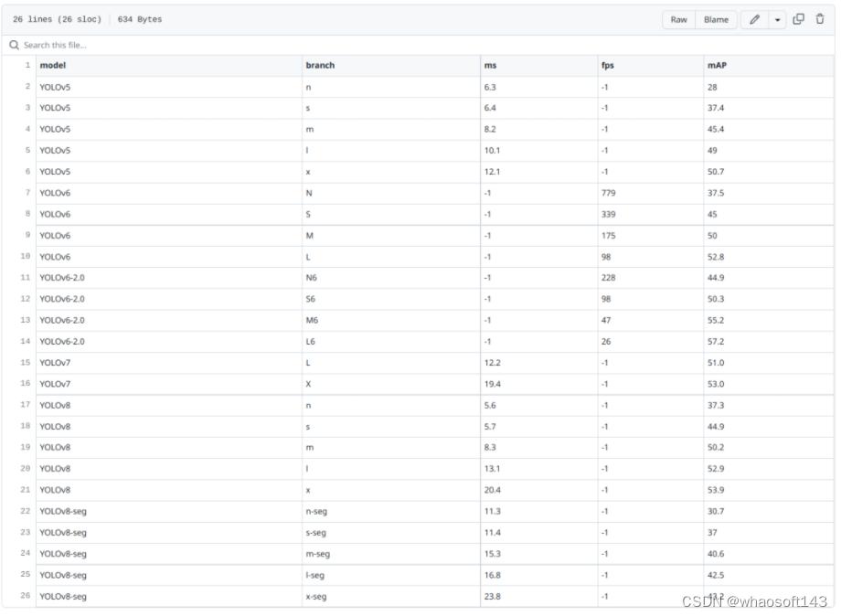841x616 pixels.
Task: Click ms value 12.1
Action: (x=492, y=172)
